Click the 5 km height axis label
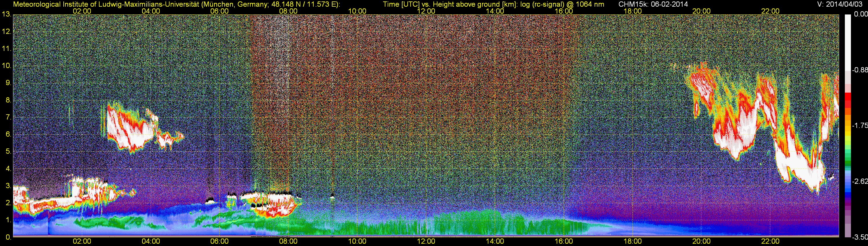868x246 pixels. point(8,152)
